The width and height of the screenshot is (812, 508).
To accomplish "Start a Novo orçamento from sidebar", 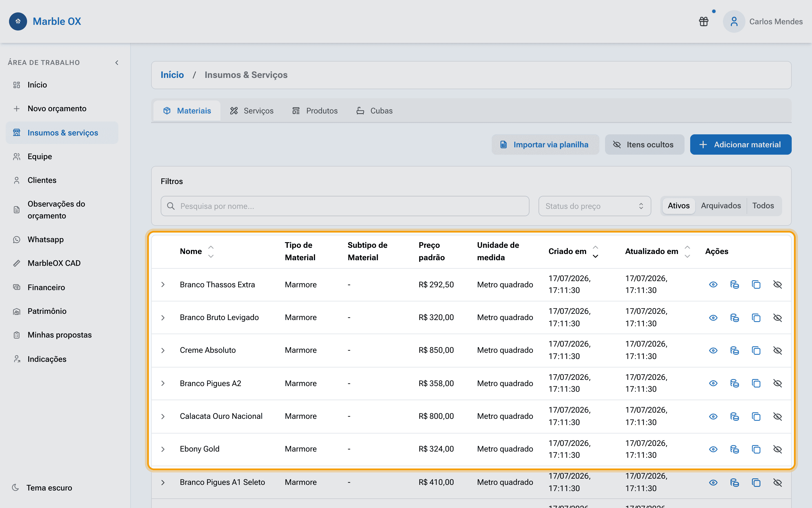I will point(62,109).
